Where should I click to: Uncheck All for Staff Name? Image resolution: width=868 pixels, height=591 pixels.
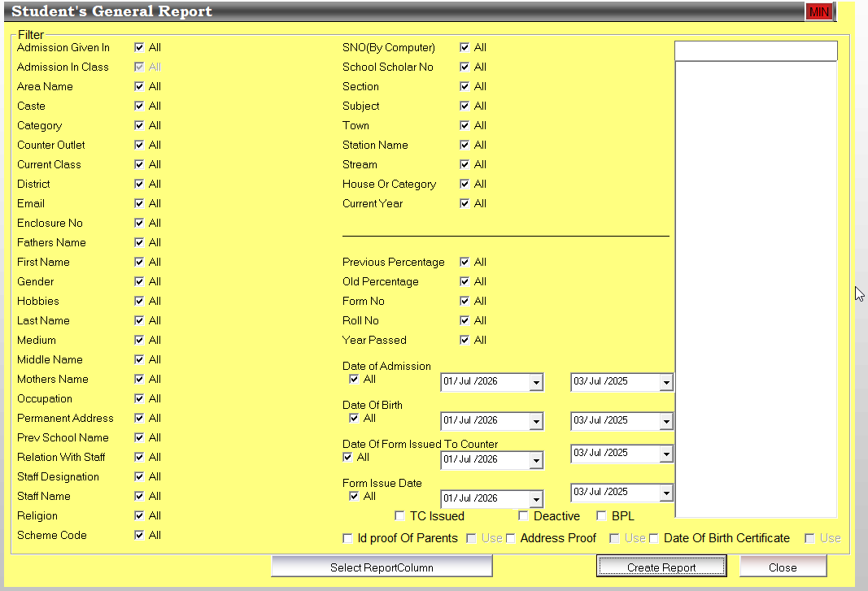pyautogui.click(x=139, y=496)
